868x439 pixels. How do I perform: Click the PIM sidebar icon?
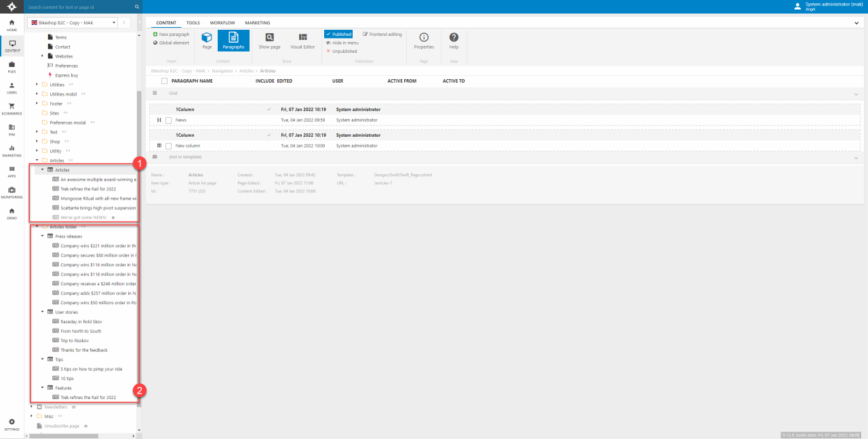coord(12,129)
